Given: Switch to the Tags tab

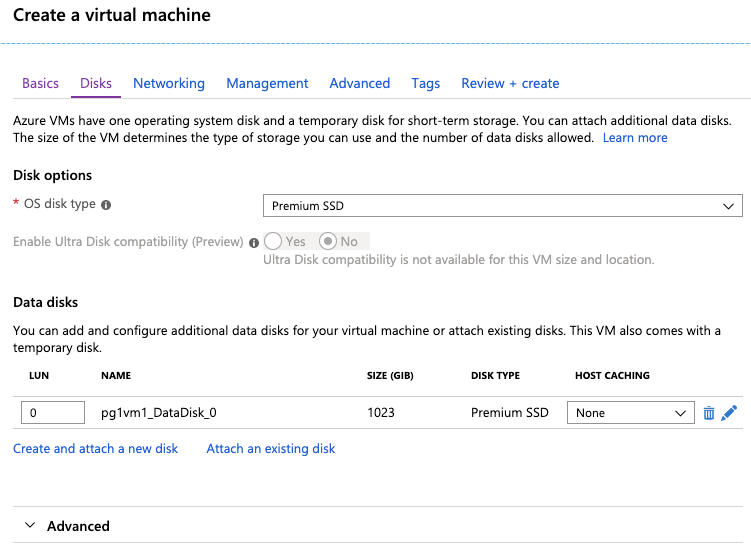Looking at the screenshot, I should click(425, 84).
